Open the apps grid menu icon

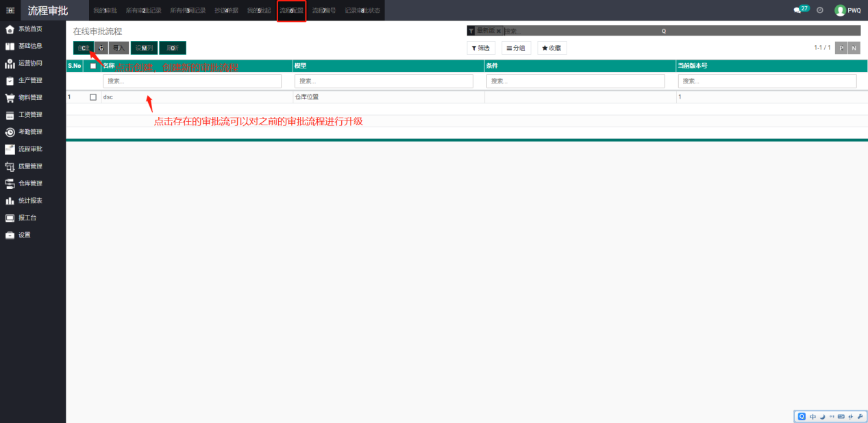(x=10, y=10)
